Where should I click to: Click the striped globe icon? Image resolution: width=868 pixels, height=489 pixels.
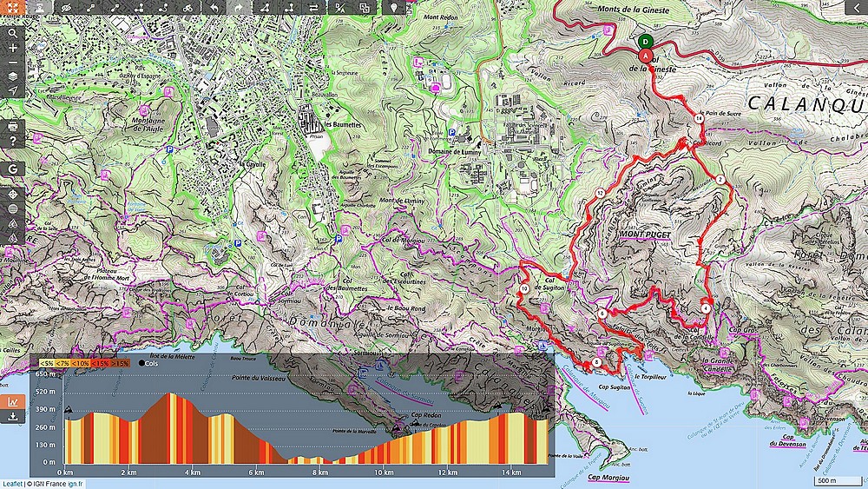pyautogui.click(x=13, y=209)
